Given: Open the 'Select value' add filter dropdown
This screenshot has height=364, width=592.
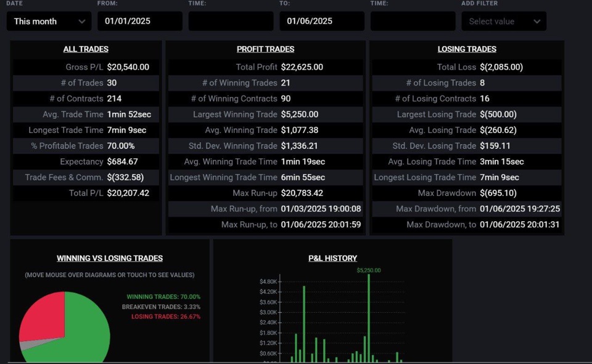Looking at the screenshot, I should (x=504, y=21).
